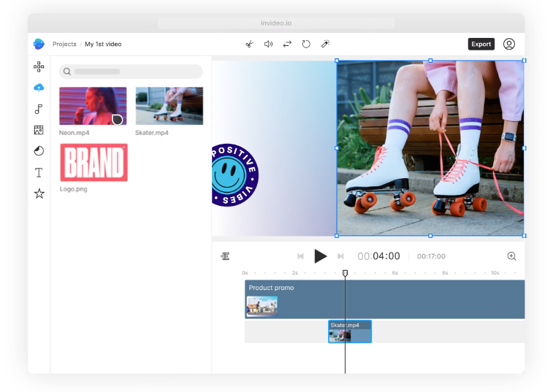This screenshot has width=553, height=392.
Task: Click the total duration 00:17:00
Action: pos(431,256)
